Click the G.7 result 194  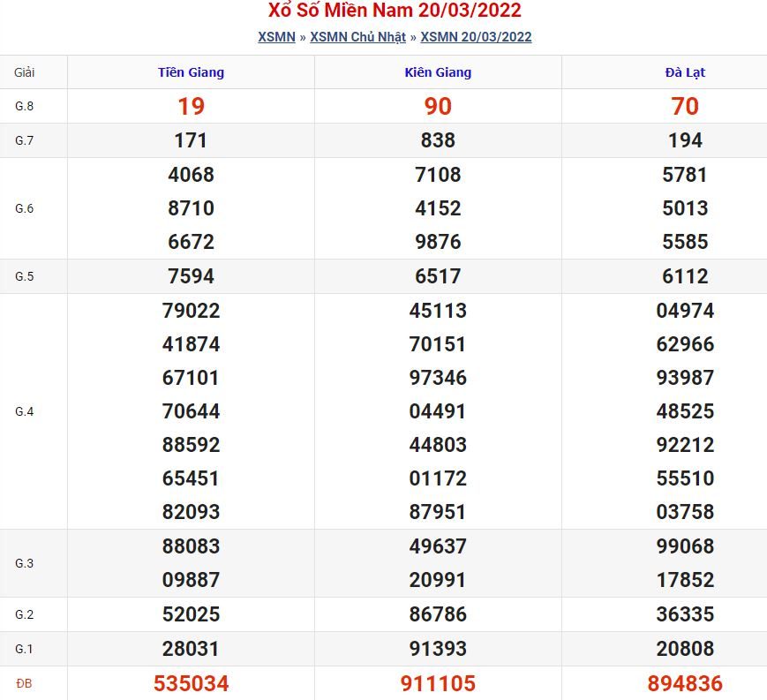point(685,140)
